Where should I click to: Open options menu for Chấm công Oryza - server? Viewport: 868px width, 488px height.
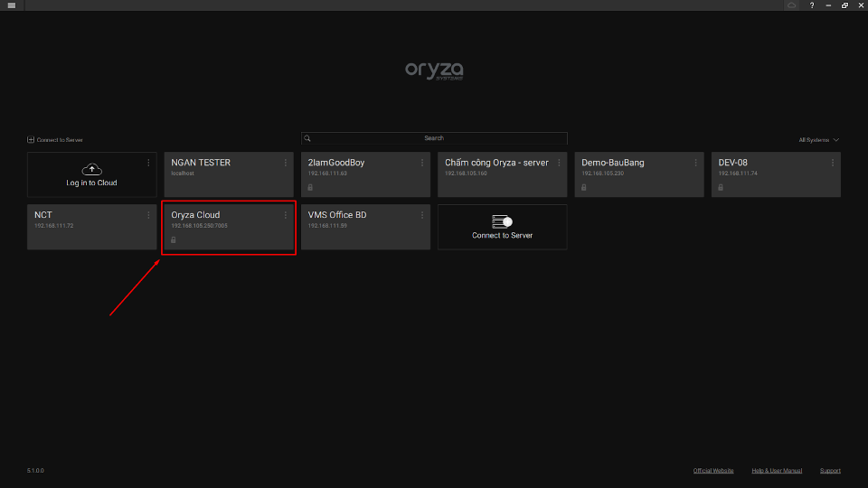click(559, 163)
